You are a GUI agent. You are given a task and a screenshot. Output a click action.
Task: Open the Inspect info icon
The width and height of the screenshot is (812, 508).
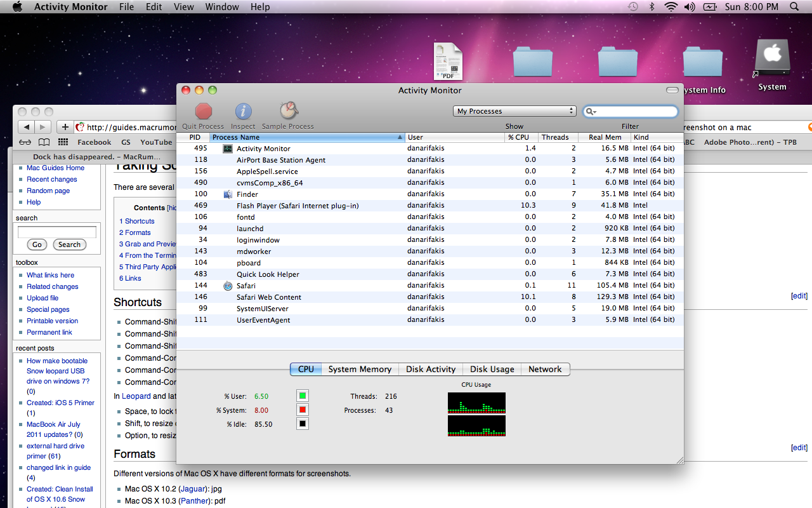click(244, 112)
